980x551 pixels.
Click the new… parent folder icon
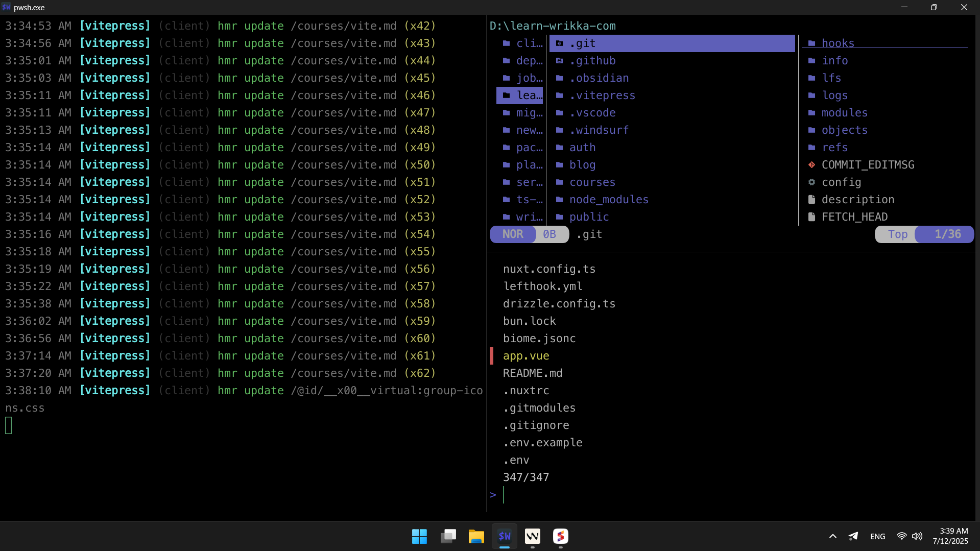tap(507, 130)
